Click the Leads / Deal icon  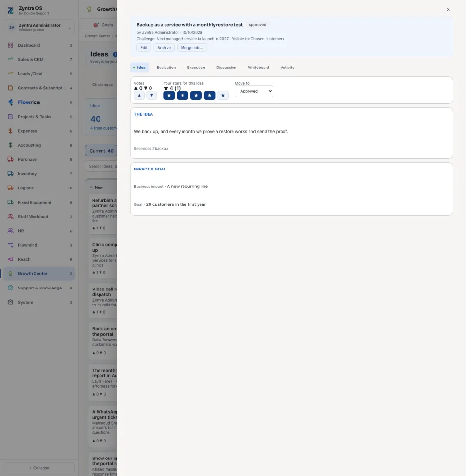pyautogui.click(x=10, y=74)
